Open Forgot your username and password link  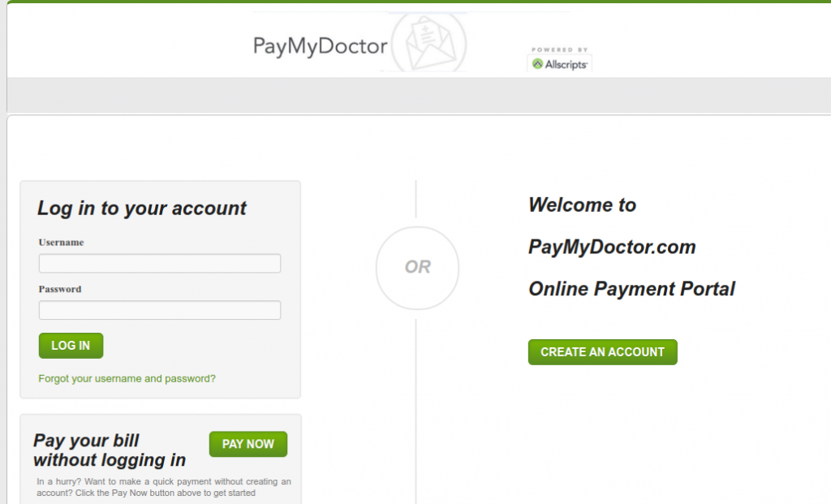(x=127, y=378)
